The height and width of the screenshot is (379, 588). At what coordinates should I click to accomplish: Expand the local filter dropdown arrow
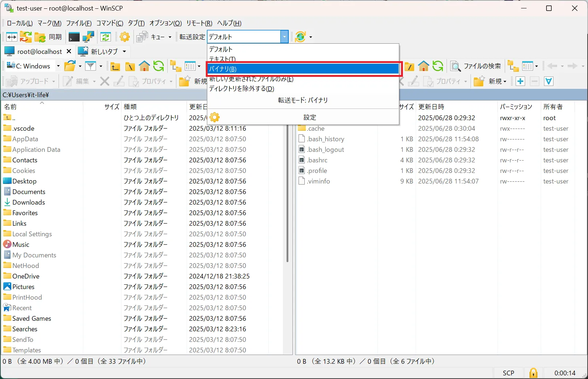click(x=101, y=66)
